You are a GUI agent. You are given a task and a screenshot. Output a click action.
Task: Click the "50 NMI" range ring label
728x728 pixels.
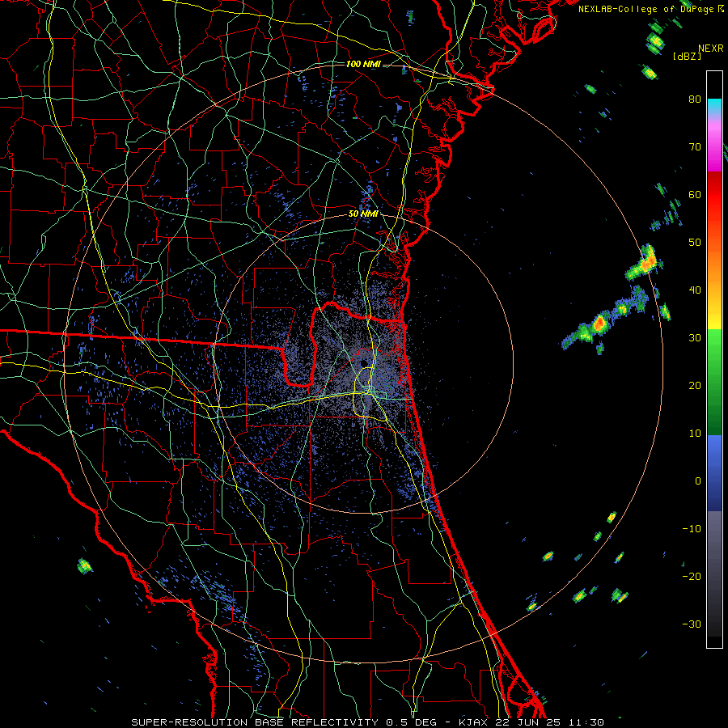click(x=363, y=214)
